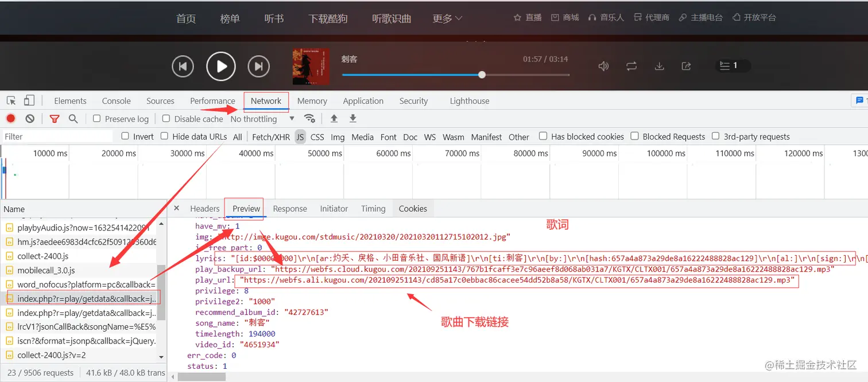Show the request Timing tab

(x=373, y=209)
